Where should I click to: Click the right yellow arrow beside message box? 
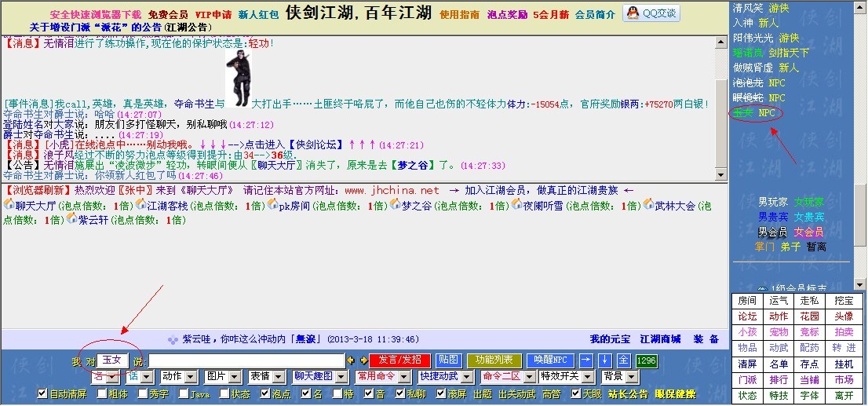click(x=363, y=360)
